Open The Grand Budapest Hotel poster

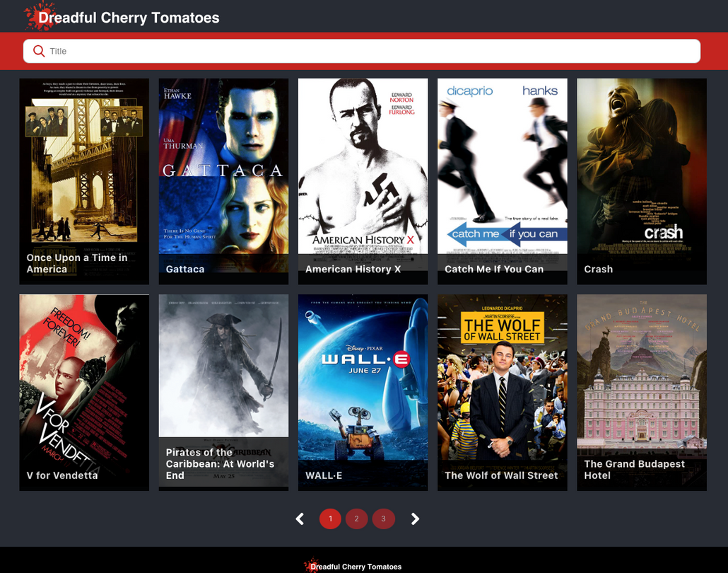click(x=642, y=392)
